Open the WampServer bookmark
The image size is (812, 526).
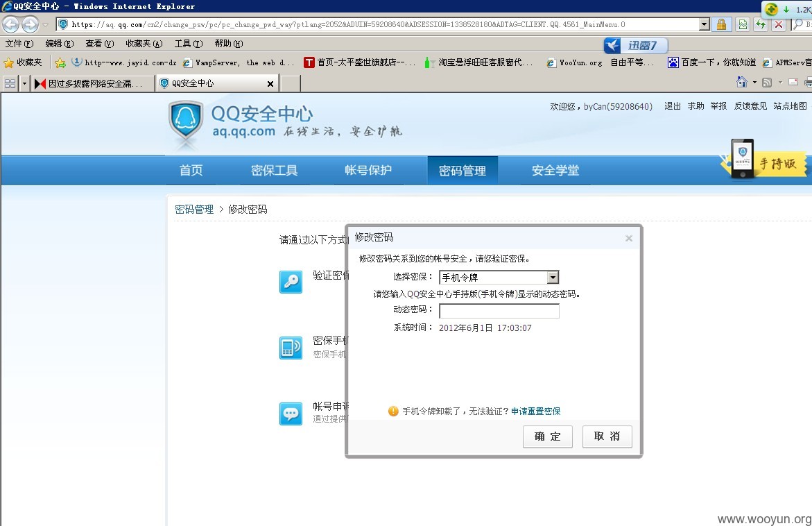[x=239, y=62]
